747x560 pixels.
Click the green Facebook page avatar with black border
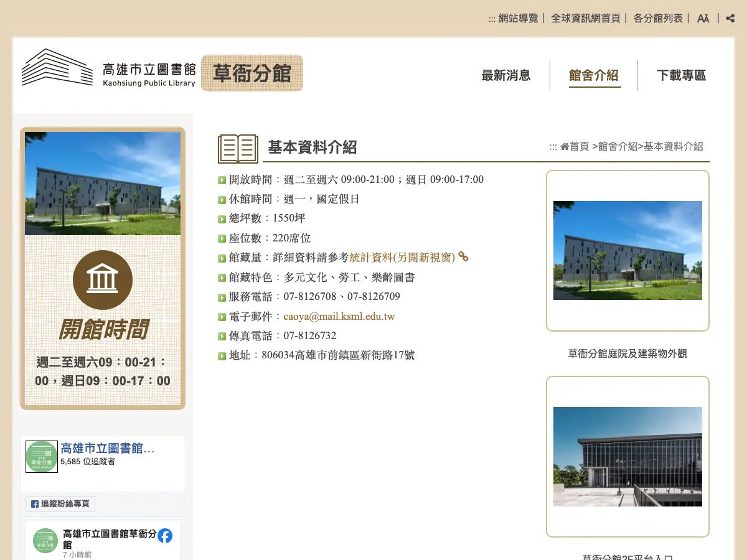coord(42,457)
